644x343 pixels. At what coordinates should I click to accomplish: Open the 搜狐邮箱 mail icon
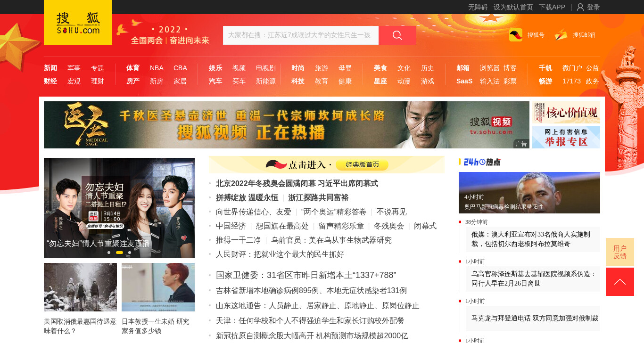561,35
